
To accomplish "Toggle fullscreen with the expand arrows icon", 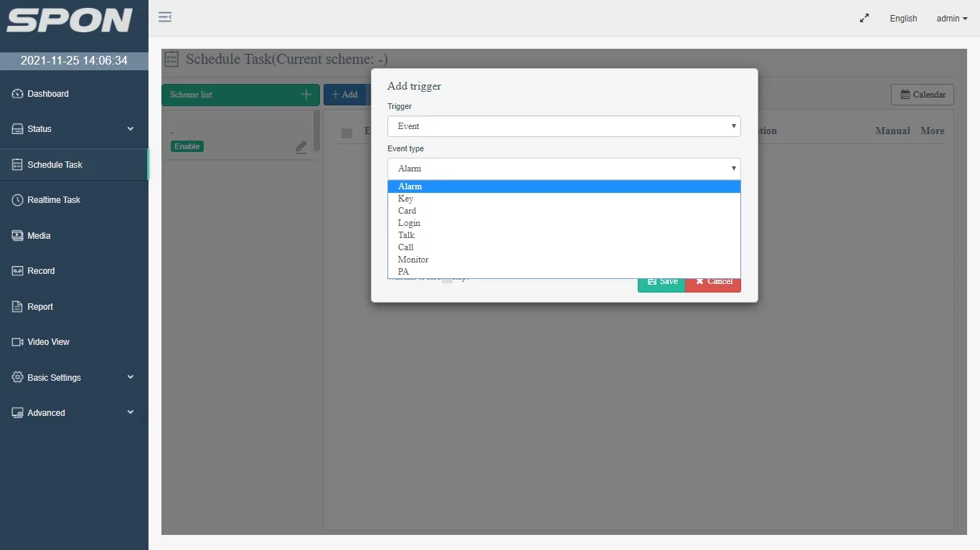I will pyautogui.click(x=864, y=19).
